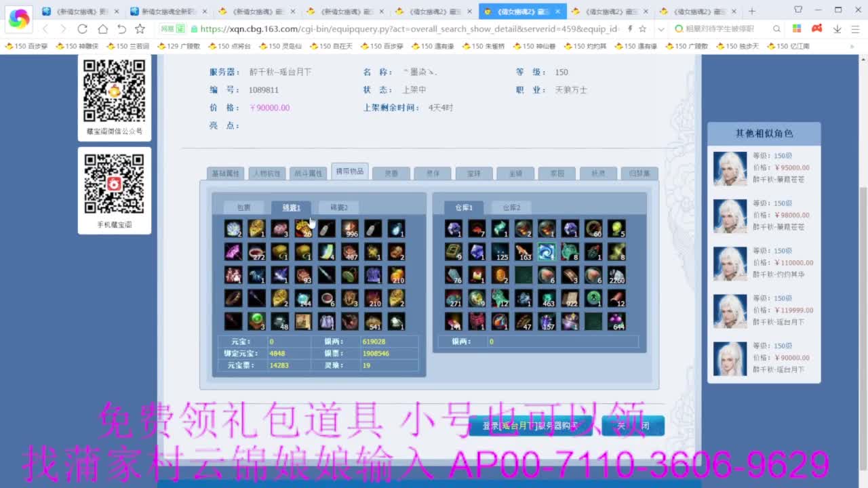The image size is (868, 488).
Task: Click the undo closed-tab arrow icon
Action: (x=121, y=29)
